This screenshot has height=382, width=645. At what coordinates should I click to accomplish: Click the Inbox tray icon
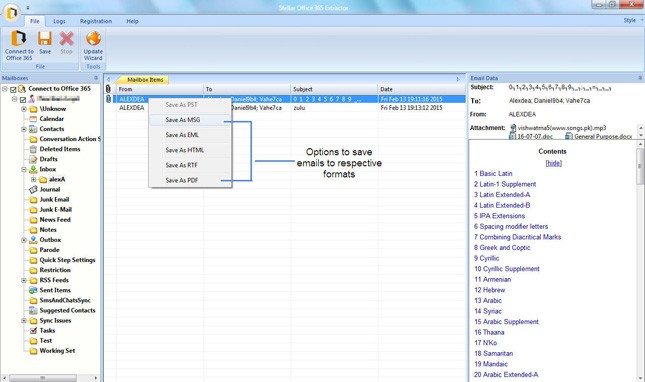point(33,169)
